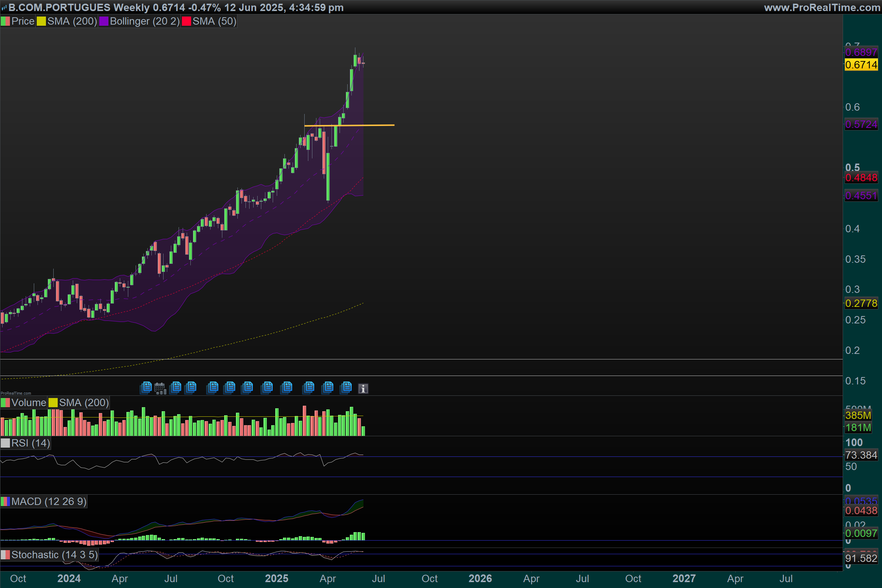This screenshot has height=588, width=882.
Task: Open the news document icon beside the info icon
Action: tap(346, 387)
